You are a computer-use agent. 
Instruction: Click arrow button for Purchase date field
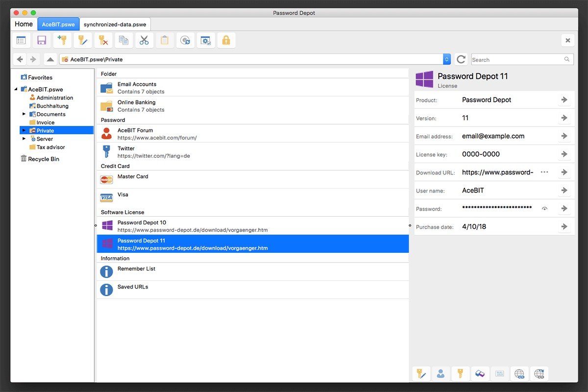click(564, 227)
